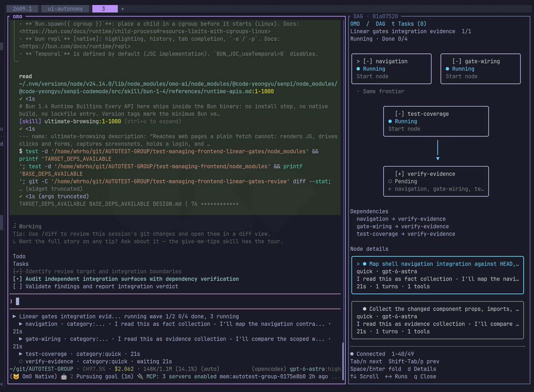
Task: Expand the gate-wiring task row arrow
Action: pos(21,339)
